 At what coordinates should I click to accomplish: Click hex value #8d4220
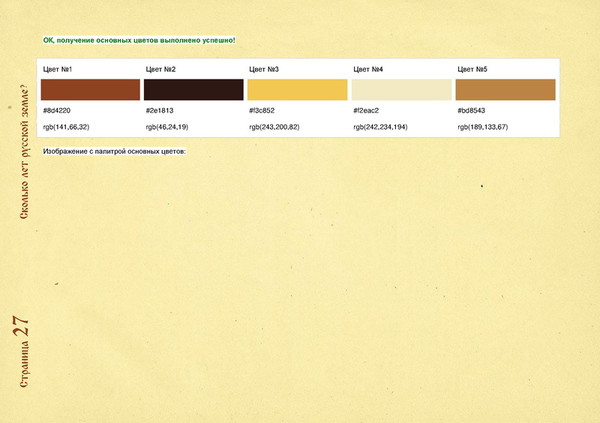pos(57,111)
